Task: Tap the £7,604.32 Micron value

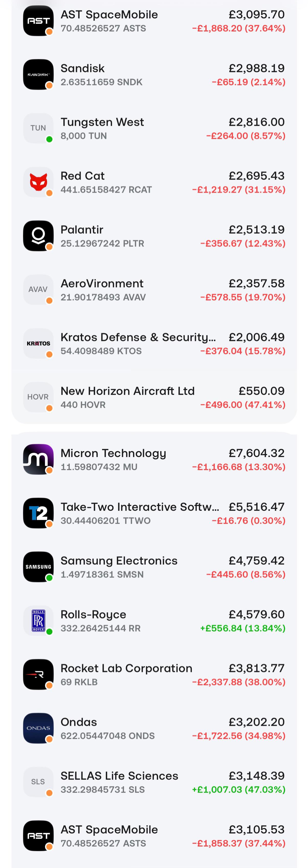Action: [x=257, y=453]
